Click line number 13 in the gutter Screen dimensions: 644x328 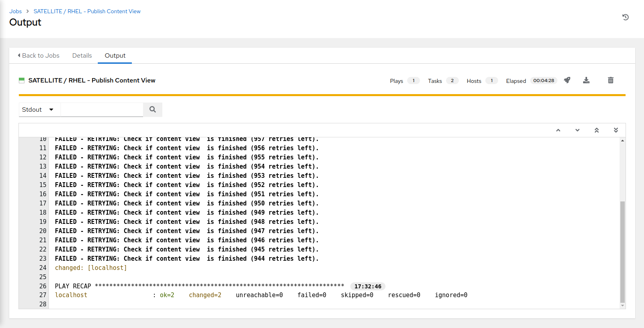[x=43, y=167]
